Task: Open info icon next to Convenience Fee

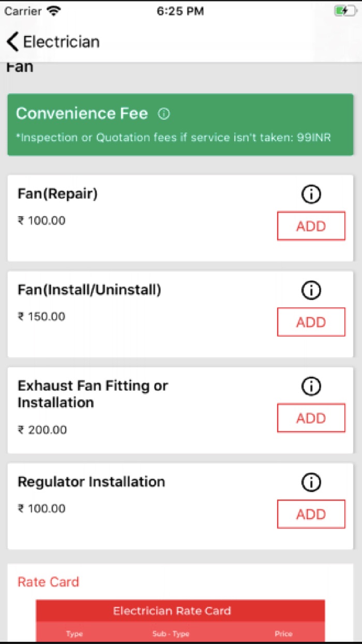Action: (164, 114)
